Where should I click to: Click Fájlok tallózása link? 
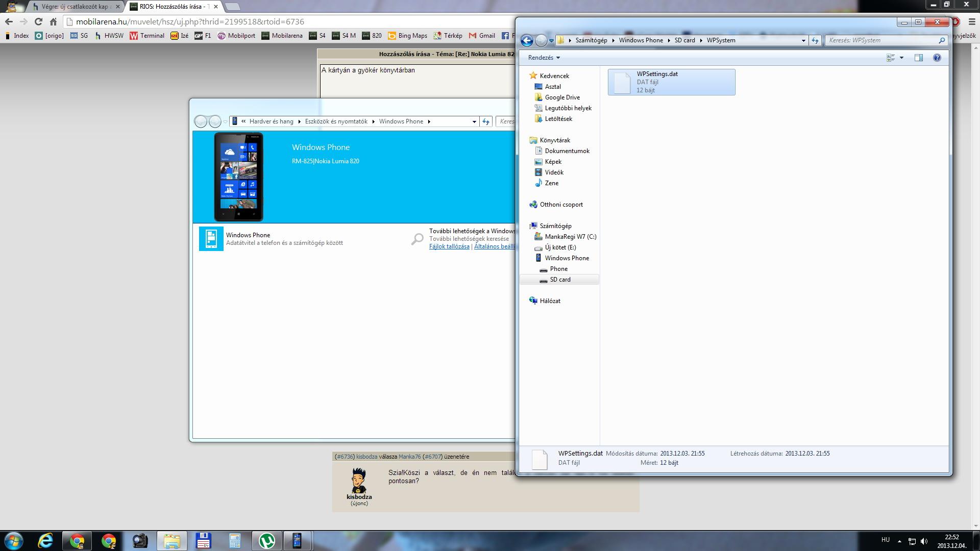tap(449, 246)
